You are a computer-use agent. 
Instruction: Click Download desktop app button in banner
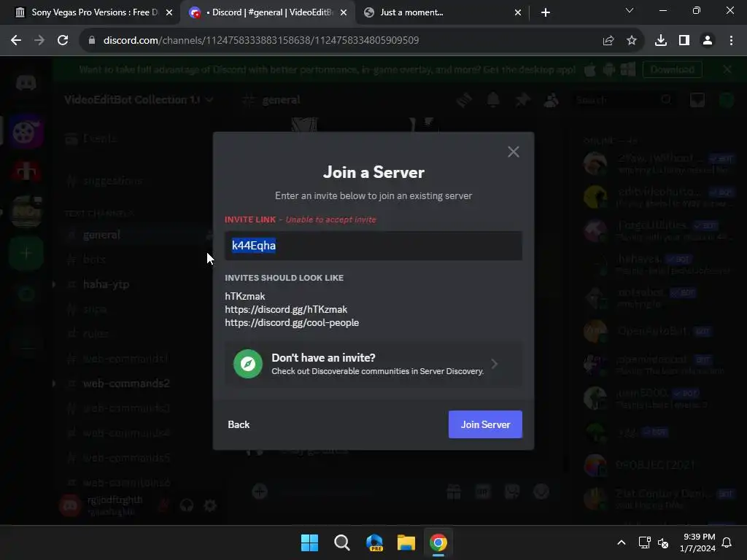point(672,69)
